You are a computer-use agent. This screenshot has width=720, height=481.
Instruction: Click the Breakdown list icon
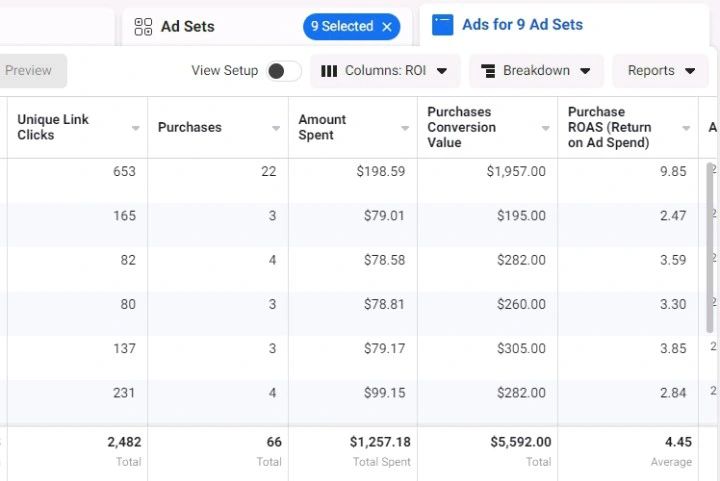(489, 71)
